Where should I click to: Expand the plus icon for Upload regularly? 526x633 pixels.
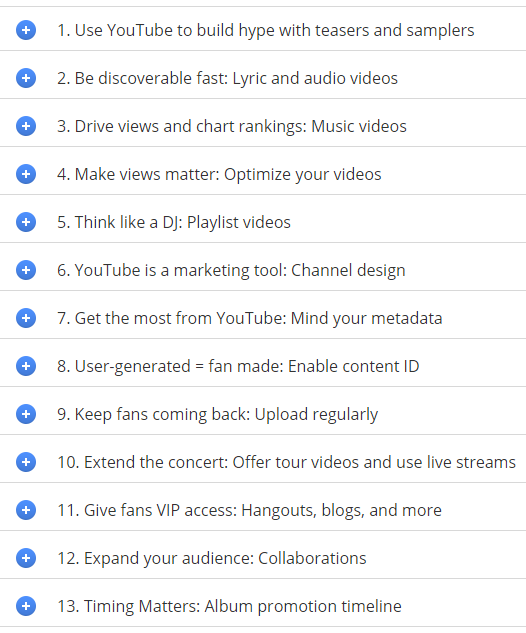point(26,414)
